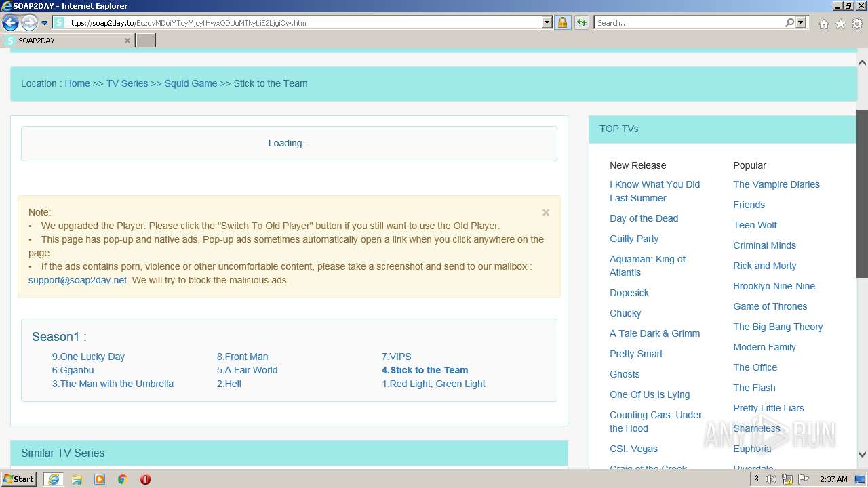Open The Flash link
Image resolution: width=868 pixels, height=488 pixels.
tap(754, 388)
